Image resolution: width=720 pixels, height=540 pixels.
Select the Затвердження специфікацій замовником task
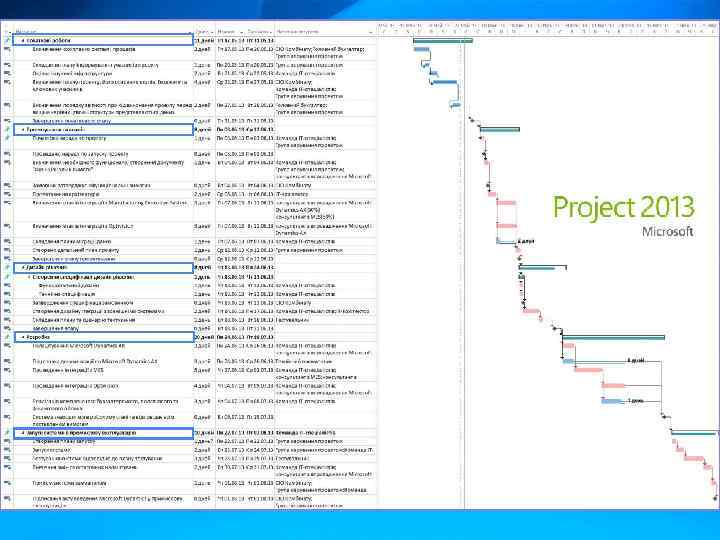pyautogui.click(x=83, y=303)
